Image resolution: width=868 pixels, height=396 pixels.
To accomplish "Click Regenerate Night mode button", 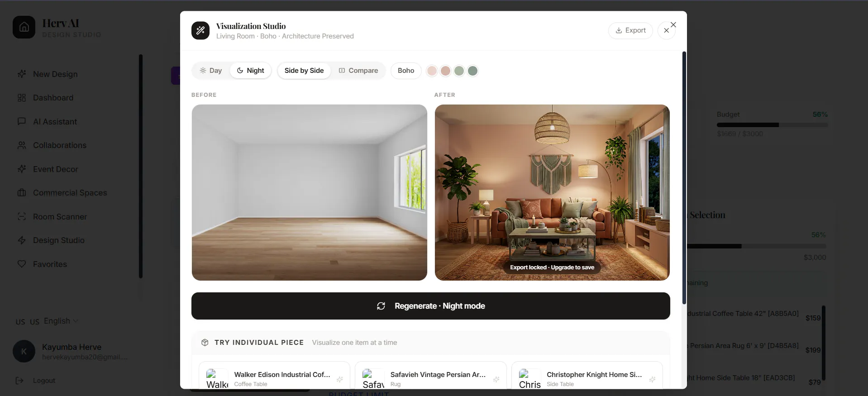I will coord(430,306).
